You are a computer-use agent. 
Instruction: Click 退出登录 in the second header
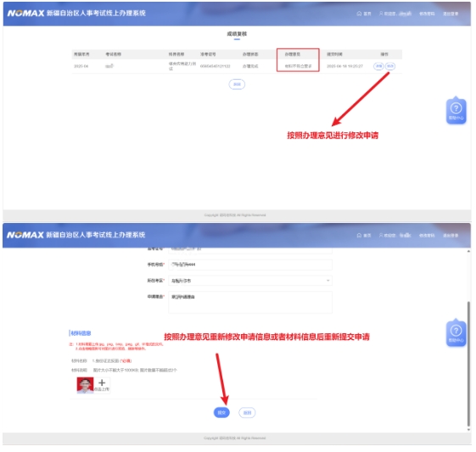[x=451, y=236]
